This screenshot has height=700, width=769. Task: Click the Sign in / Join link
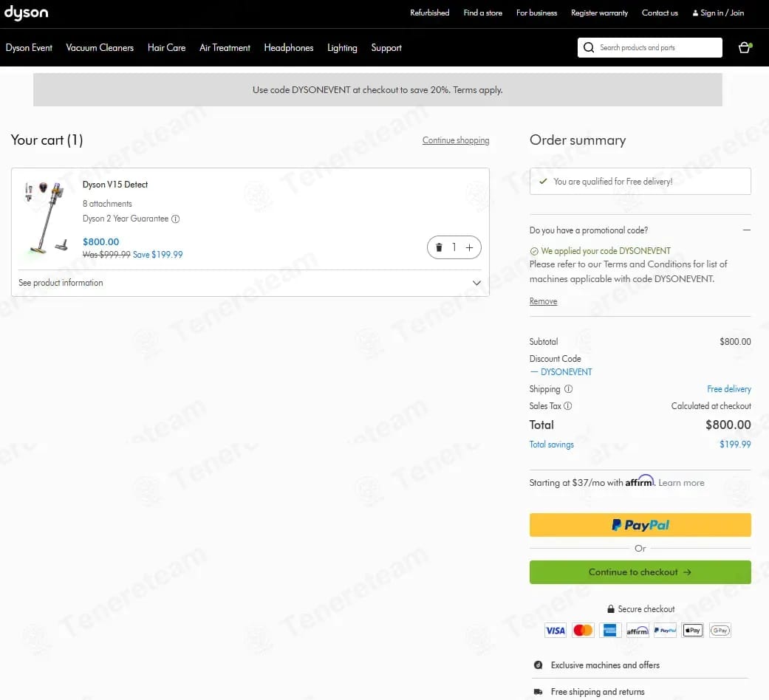(718, 13)
